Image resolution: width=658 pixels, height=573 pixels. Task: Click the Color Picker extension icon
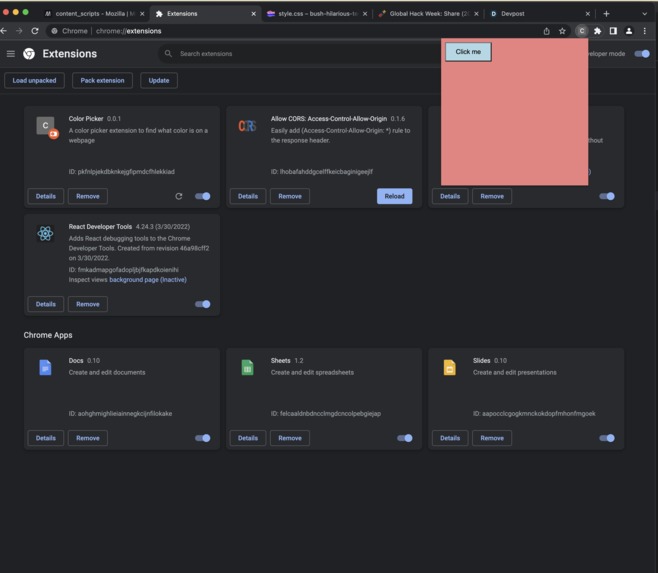pyautogui.click(x=47, y=127)
